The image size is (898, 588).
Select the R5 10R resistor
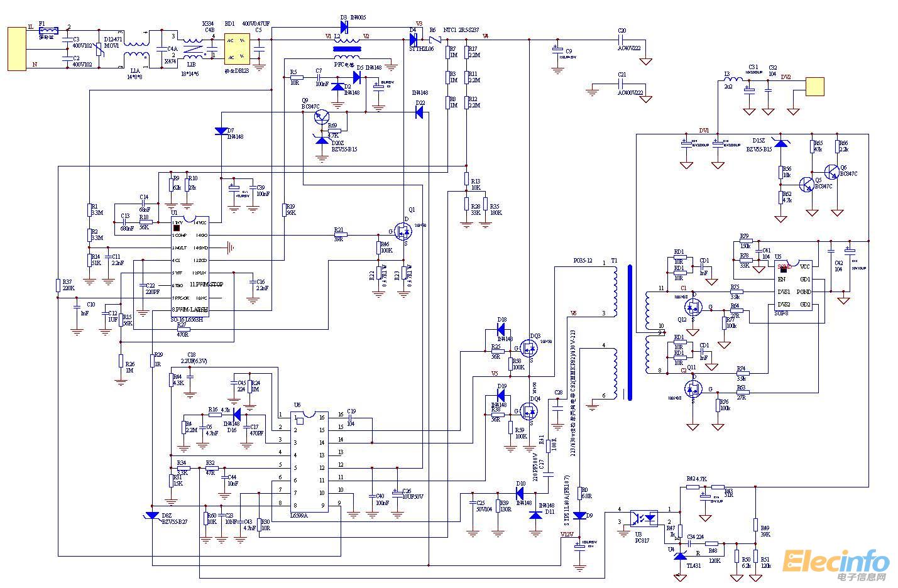click(x=296, y=77)
